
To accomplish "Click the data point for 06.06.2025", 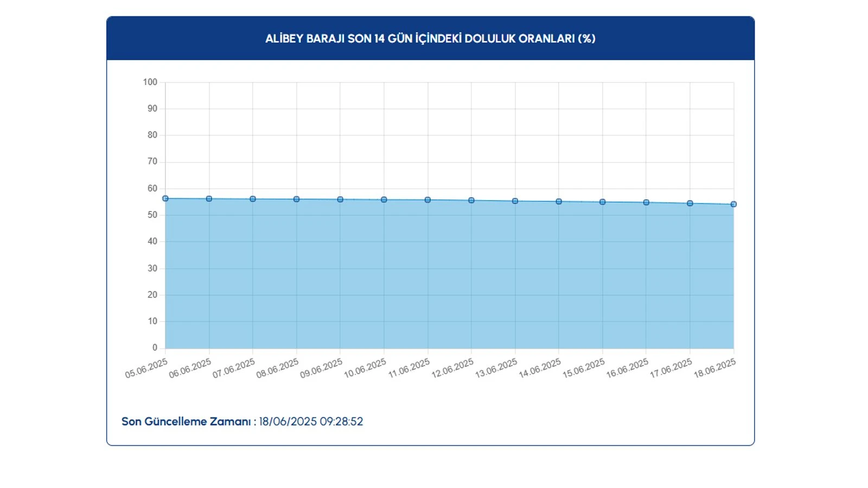I will coord(209,199).
